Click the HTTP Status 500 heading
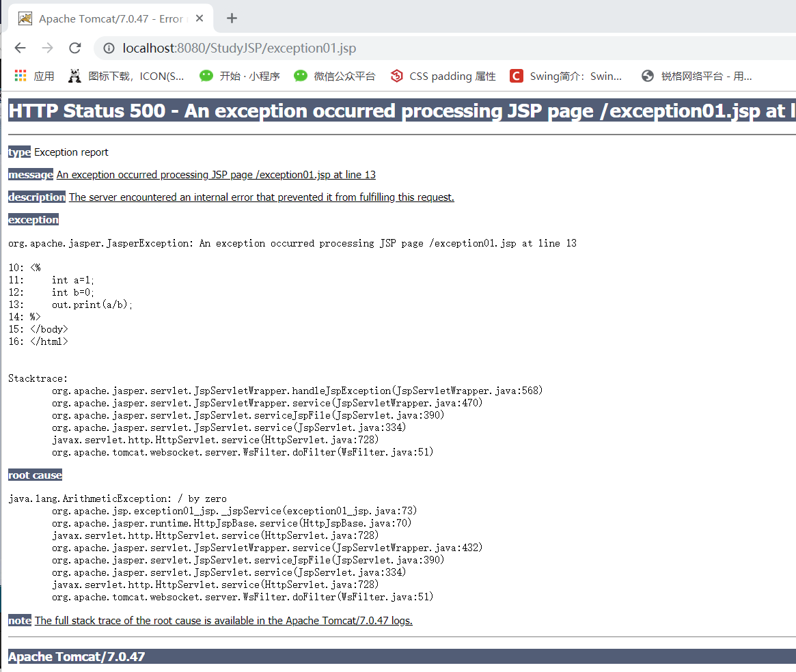This screenshot has height=672, width=796. pyautogui.click(x=402, y=111)
